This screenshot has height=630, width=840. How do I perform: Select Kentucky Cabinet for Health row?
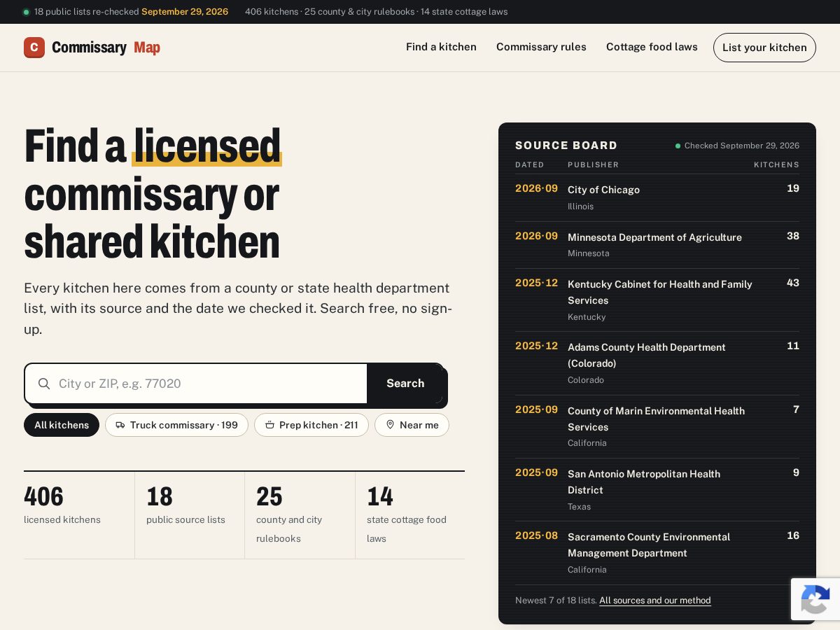point(657,300)
